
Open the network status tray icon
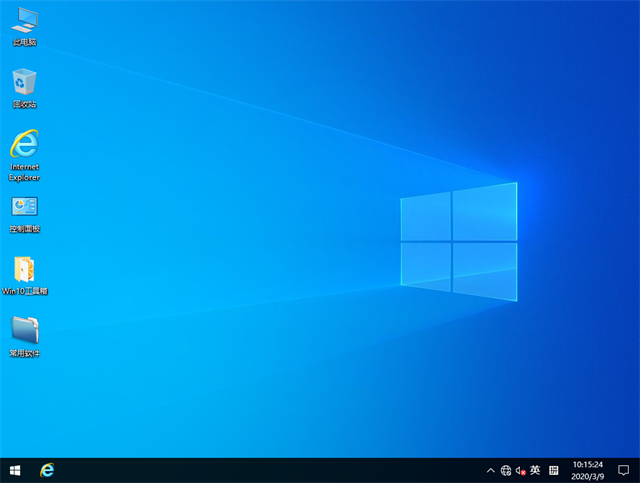coord(506,470)
